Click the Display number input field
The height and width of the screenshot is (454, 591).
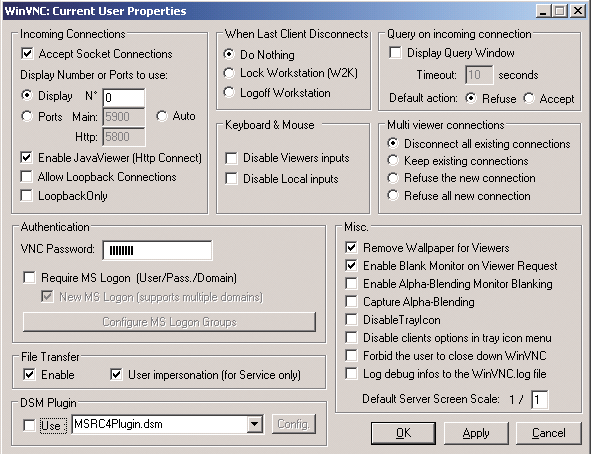click(x=124, y=98)
